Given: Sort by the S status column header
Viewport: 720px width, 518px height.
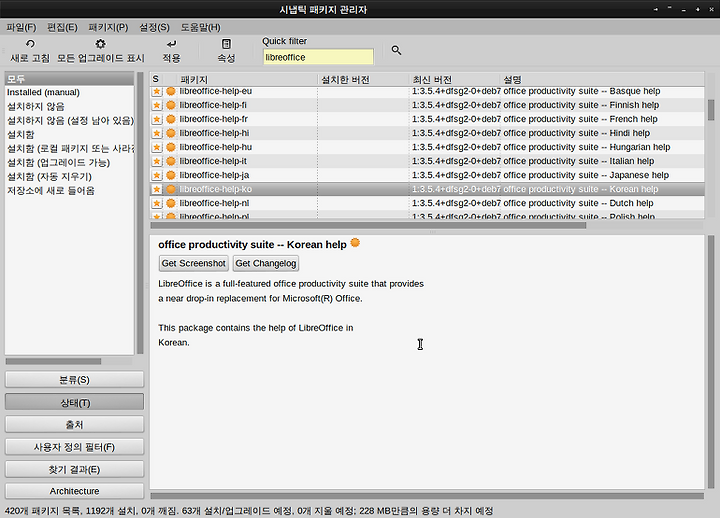Looking at the screenshot, I should pyautogui.click(x=157, y=79).
